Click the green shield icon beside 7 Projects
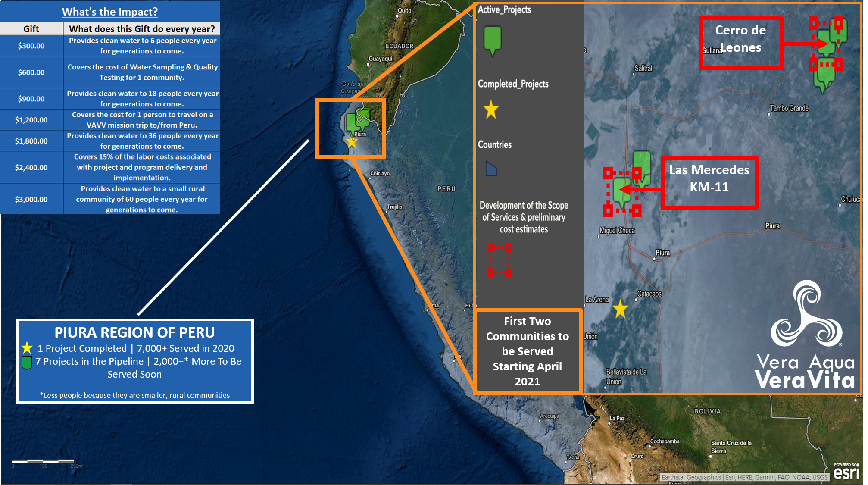This screenshot has width=868, height=485. tap(27, 362)
